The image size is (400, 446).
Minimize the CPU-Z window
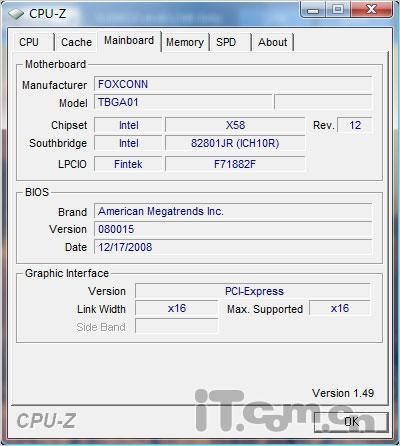pos(312,9)
